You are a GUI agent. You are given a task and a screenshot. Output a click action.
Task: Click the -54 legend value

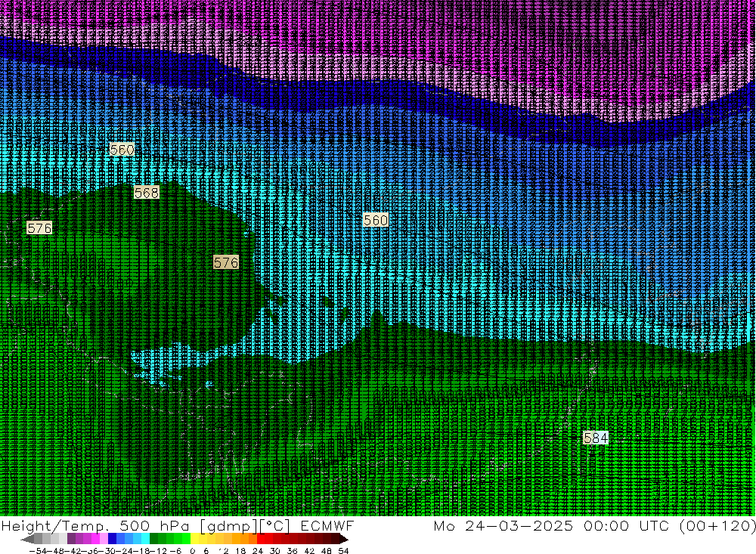pos(38,551)
